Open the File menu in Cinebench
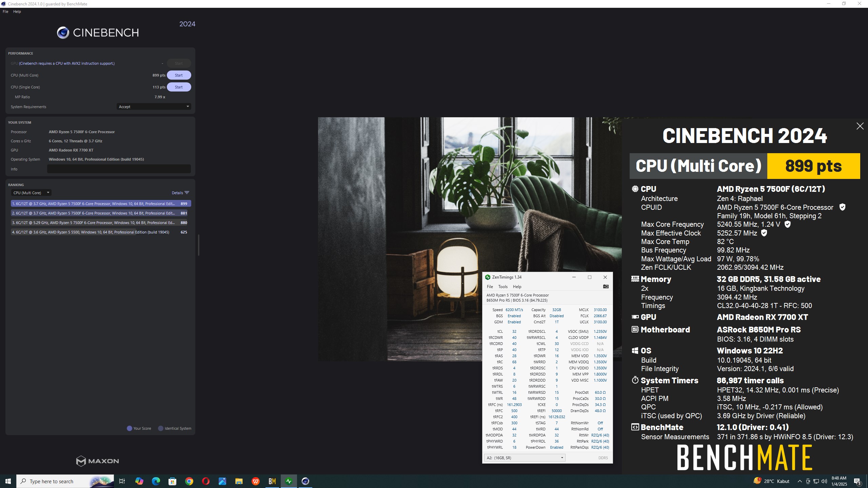 coord(5,12)
